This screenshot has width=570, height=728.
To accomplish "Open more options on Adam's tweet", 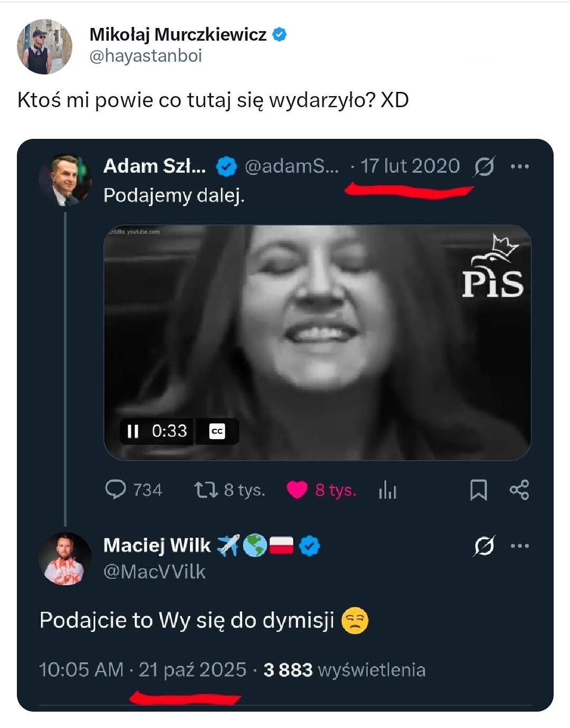I will [520, 167].
